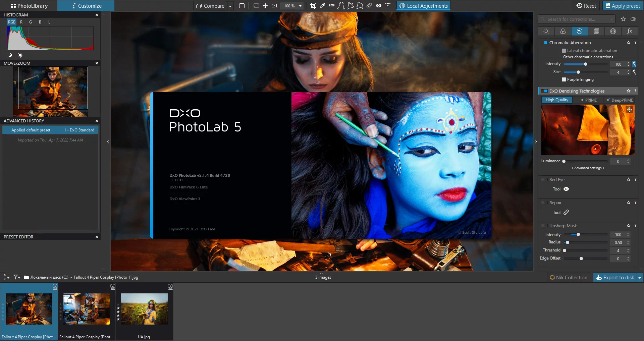This screenshot has width=644, height=341.
Task: Increase Chromatic Aberration Intensity stepper value
Action: [629, 63]
